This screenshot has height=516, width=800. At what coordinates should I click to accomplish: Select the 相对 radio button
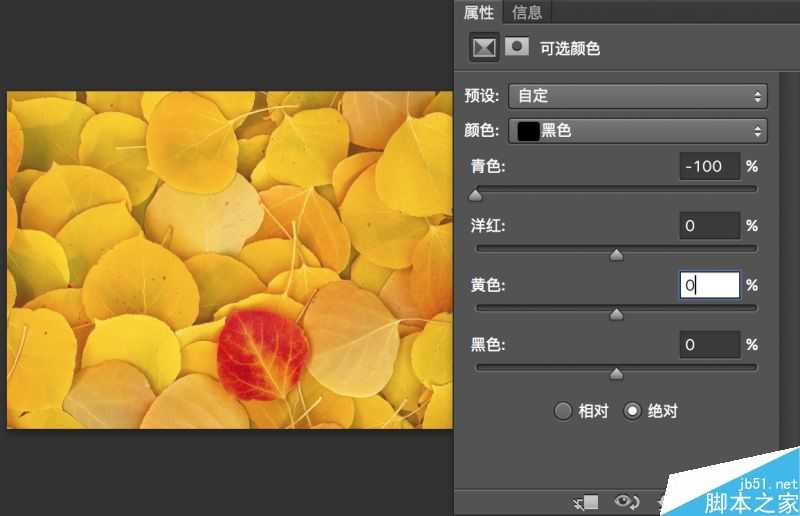(x=563, y=411)
